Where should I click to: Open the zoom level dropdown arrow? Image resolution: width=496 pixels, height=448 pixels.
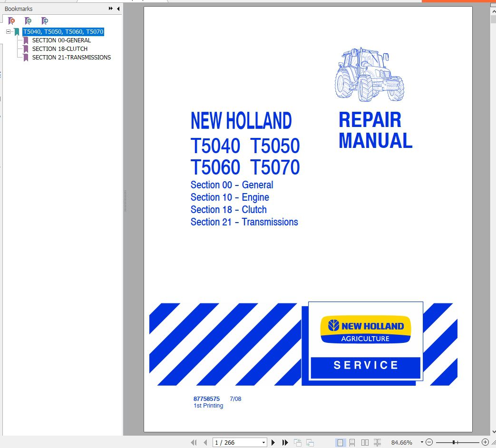[422, 442]
